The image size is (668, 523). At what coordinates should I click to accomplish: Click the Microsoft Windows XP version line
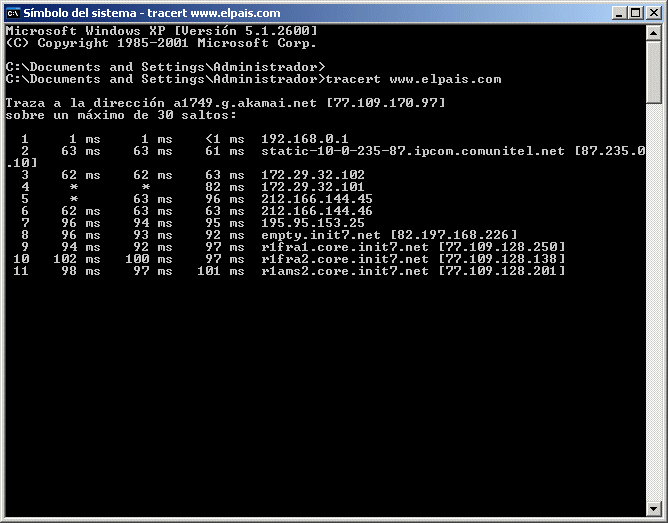click(x=161, y=31)
